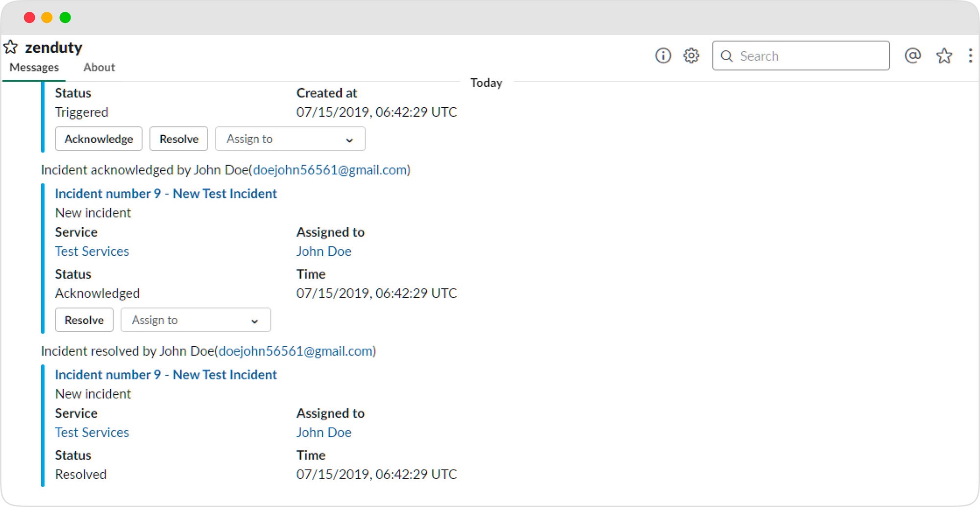Click the star next to zenduty name
This screenshot has width=980, height=507.
[x=11, y=47]
